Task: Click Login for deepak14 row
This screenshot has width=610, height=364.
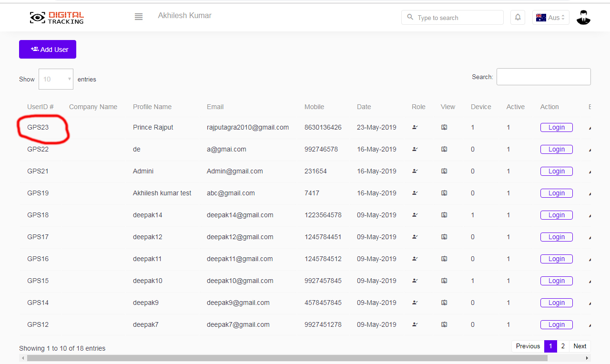Action: [556, 215]
